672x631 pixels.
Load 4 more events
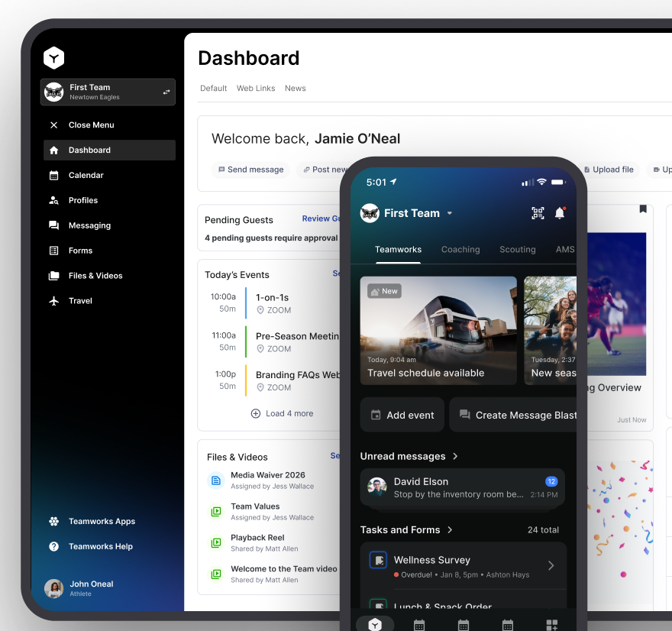pyautogui.click(x=282, y=413)
